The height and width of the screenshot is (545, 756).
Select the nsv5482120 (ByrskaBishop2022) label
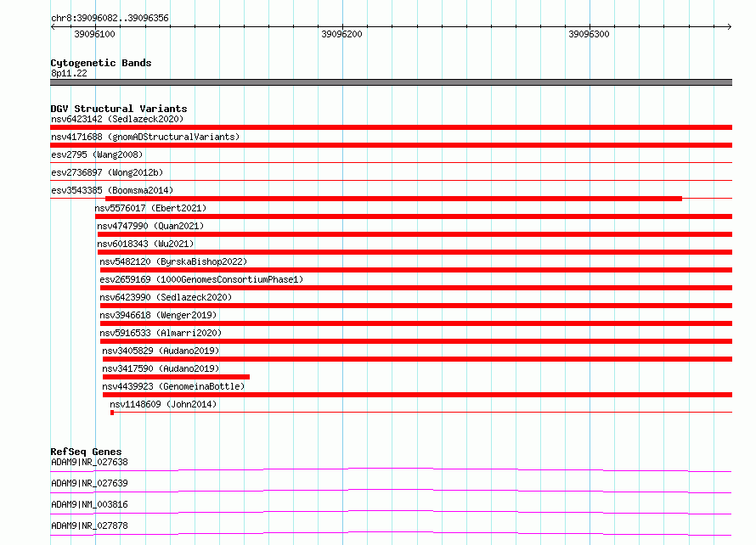click(x=173, y=261)
